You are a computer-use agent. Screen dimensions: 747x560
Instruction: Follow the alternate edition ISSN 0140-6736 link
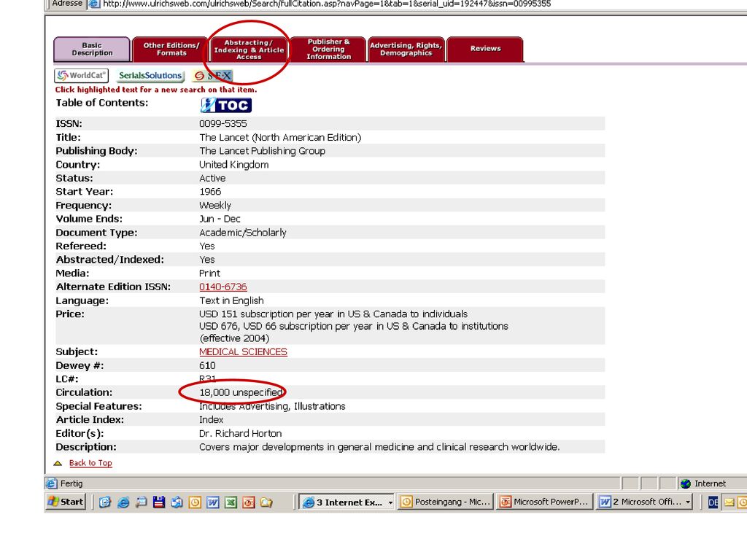(x=223, y=287)
